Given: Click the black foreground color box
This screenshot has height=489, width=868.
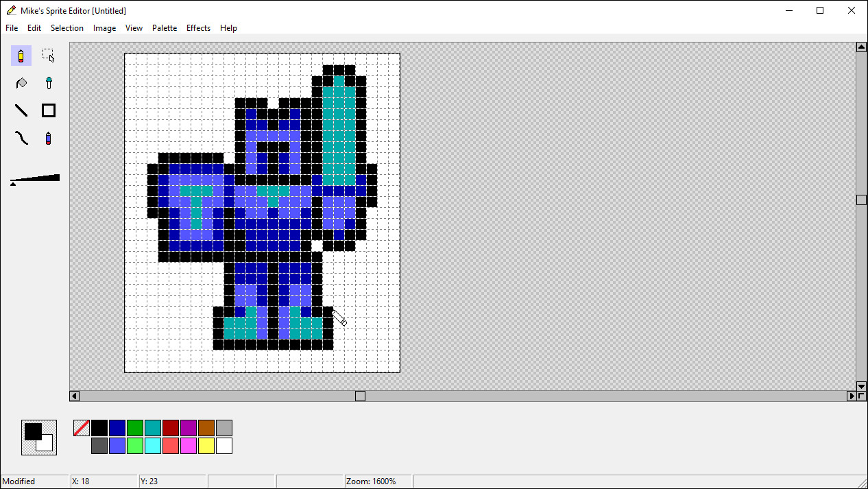Looking at the screenshot, I should pos(32,431).
